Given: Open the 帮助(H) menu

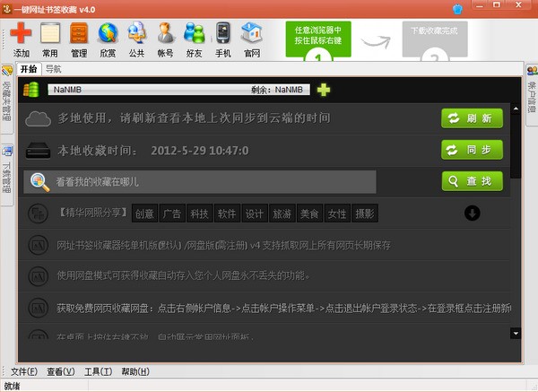Looking at the screenshot, I should [x=135, y=371].
